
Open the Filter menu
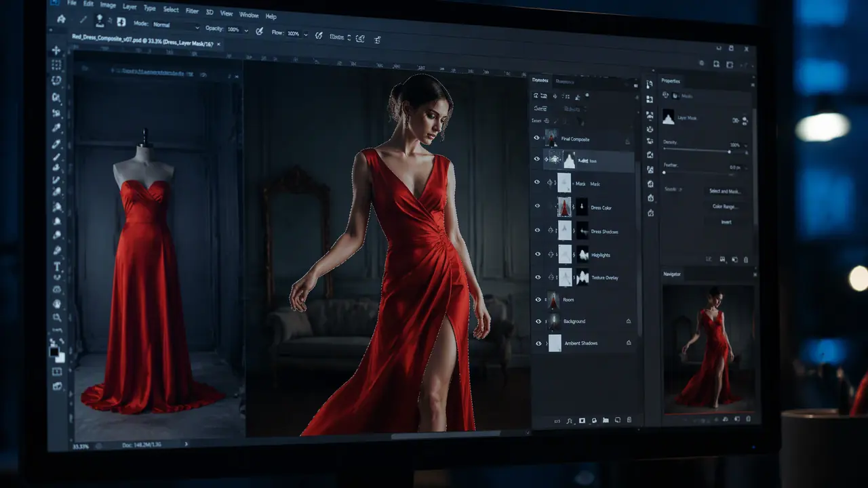tap(192, 10)
